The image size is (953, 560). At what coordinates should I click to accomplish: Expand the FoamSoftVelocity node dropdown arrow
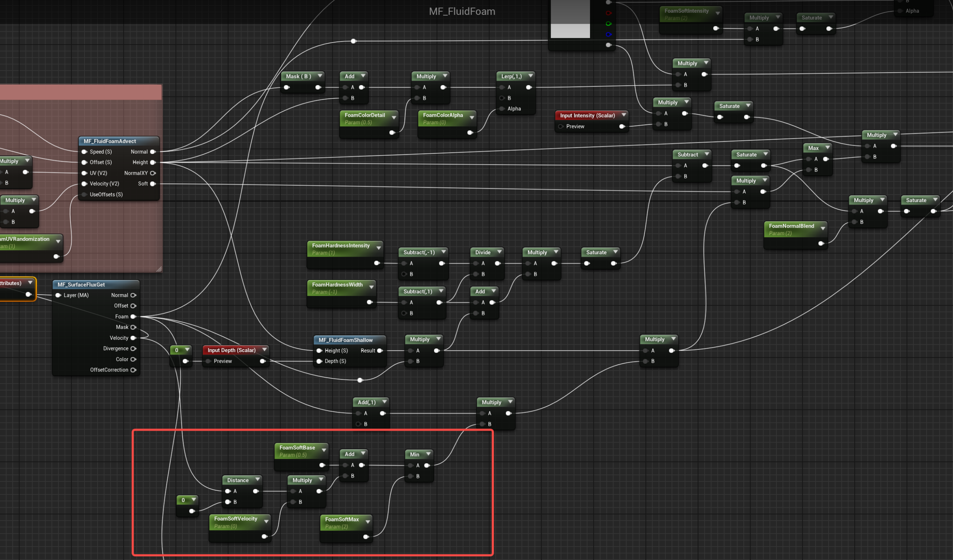coord(266,522)
